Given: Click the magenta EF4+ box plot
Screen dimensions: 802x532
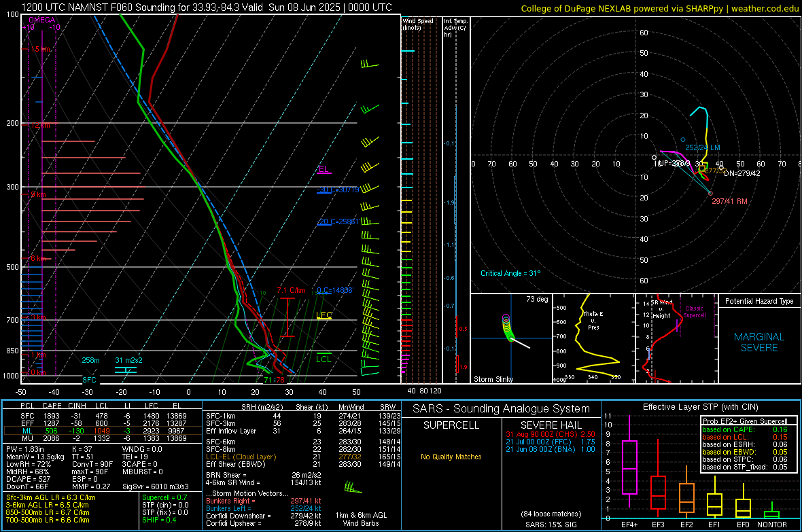Looking at the screenshot, I should [x=629, y=462].
